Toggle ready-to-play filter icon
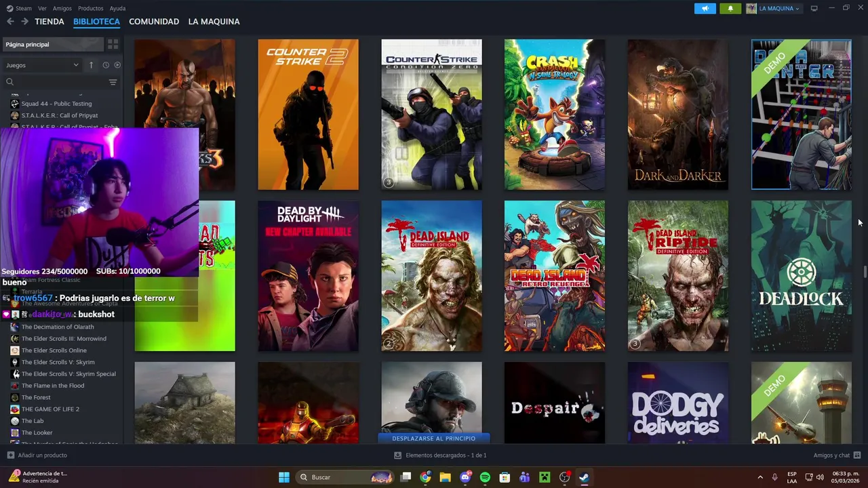Screen dimensions: 868x488 click(x=117, y=65)
